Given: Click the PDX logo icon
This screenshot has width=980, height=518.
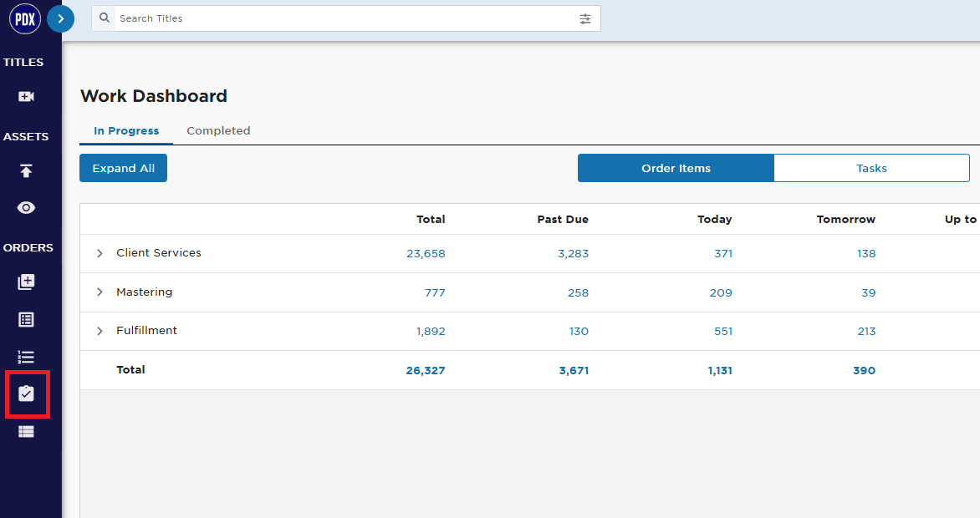Looking at the screenshot, I should [25, 18].
